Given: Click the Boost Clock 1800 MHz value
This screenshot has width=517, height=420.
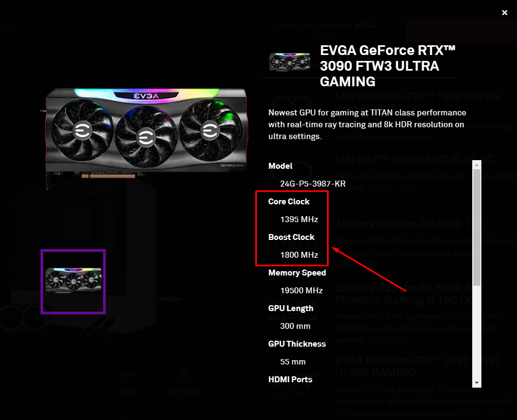Looking at the screenshot, I should [x=299, y=255].
